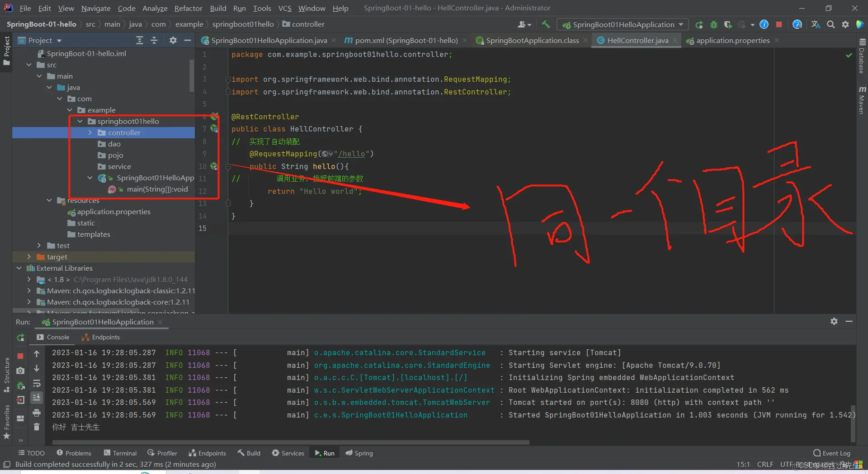Click the console vertical scrollbar
Screen dimensions: 868x474
pyautogui.click(x=853, y=423)
